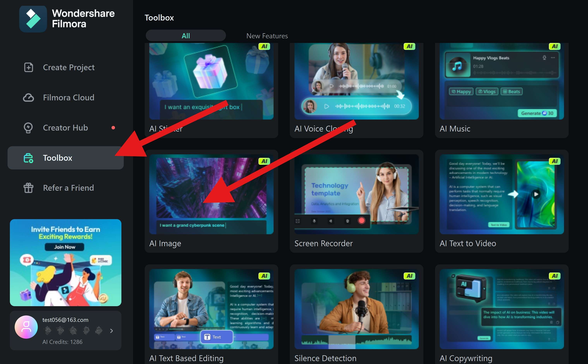Open the AI Sticker tool thumbnail
The width and height of the screenshot is (588, 364).
click(211, 81)
